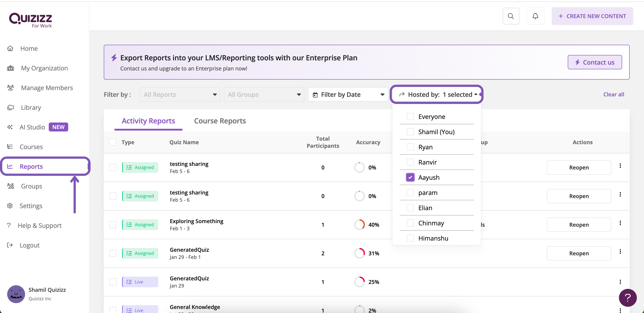Open the All Reports dropdown
Screen dimensions: 644x313
click(x=180, y=95)
